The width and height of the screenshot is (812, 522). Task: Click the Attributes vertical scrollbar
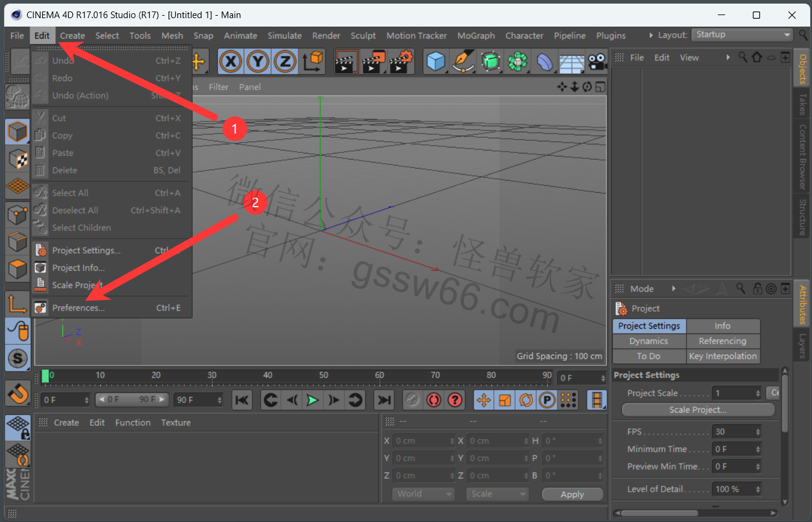[x=784, y=404]
